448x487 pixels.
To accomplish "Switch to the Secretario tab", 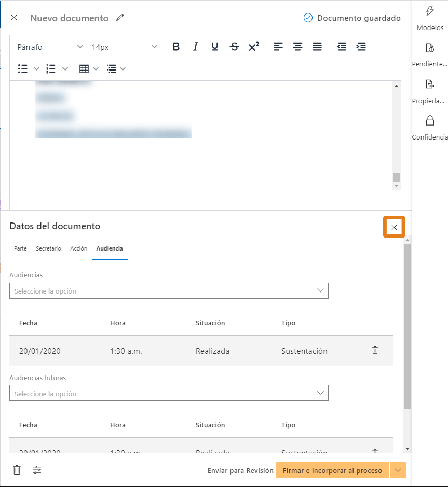I will point(48,248).
